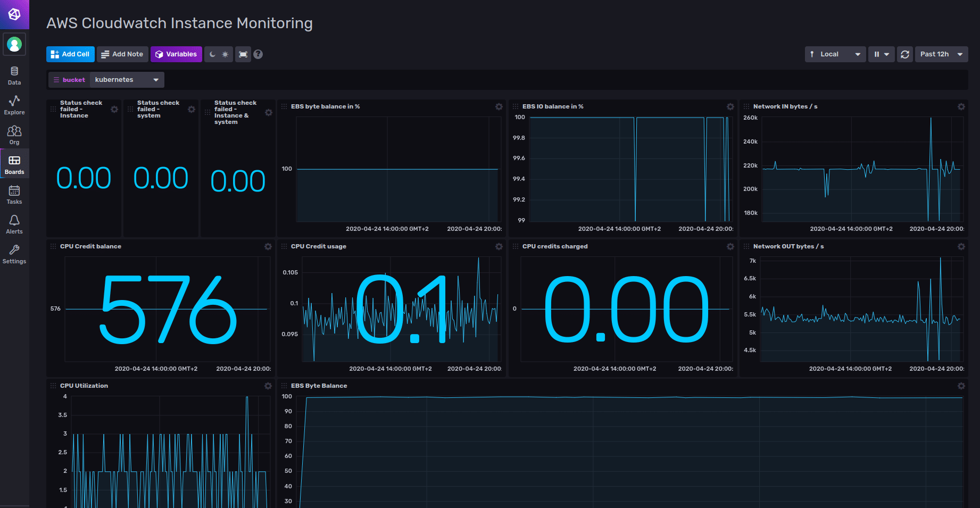Open the CPU Credit balance cell settings gear
980x508 pixels.
(268, 246)
